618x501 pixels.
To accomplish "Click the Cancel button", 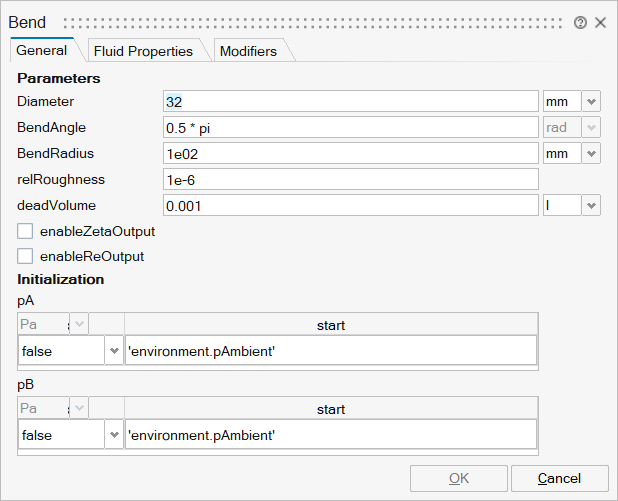I will (x=559, y=478).
